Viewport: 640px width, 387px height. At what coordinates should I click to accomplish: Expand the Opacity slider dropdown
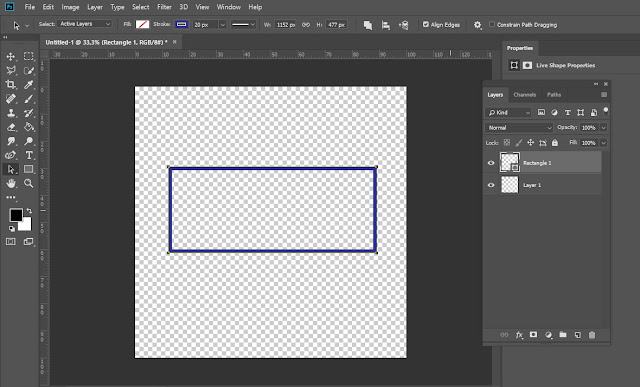pos(603,128)
